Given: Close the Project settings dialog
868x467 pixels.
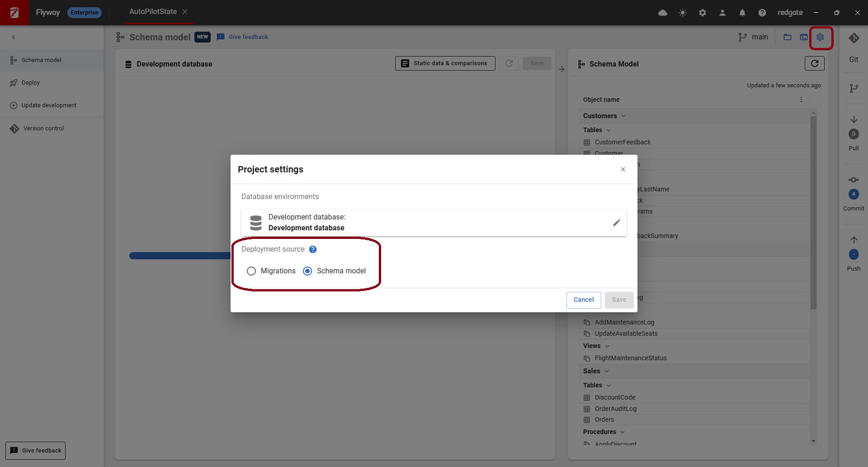Looking at the screenshot, I should coord(623,169).
